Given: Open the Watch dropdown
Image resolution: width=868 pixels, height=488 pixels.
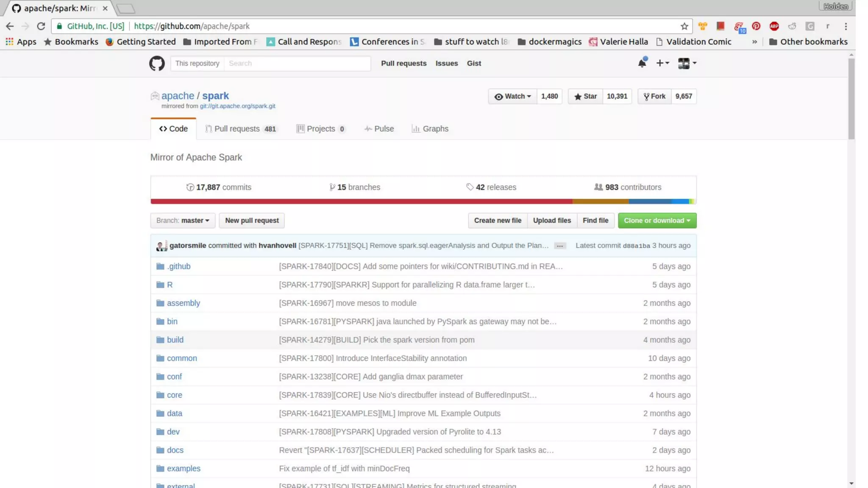Looking at the screenshot, I should 512,97.
